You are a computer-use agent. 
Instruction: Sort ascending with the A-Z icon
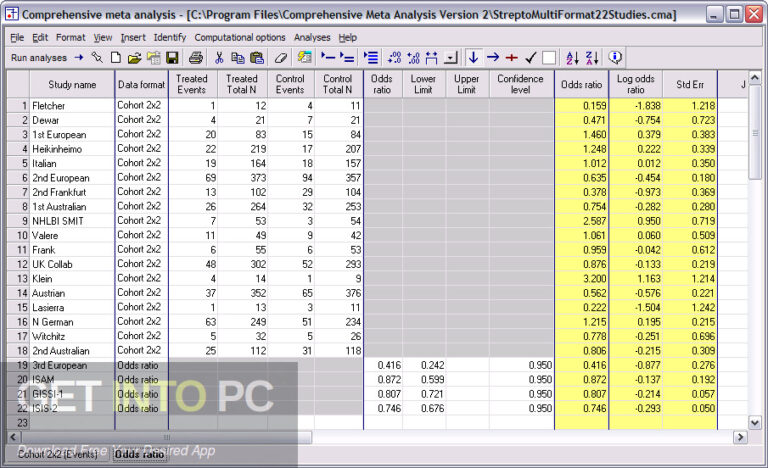(573, 58)
